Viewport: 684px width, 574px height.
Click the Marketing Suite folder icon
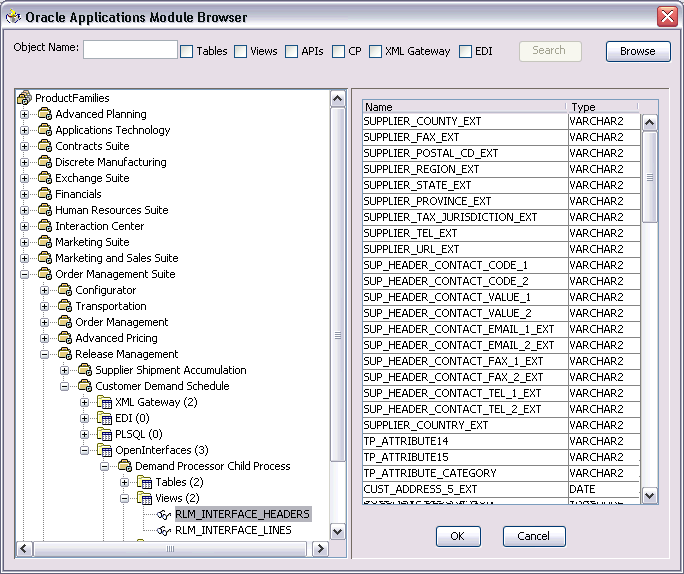coord(44,242)
